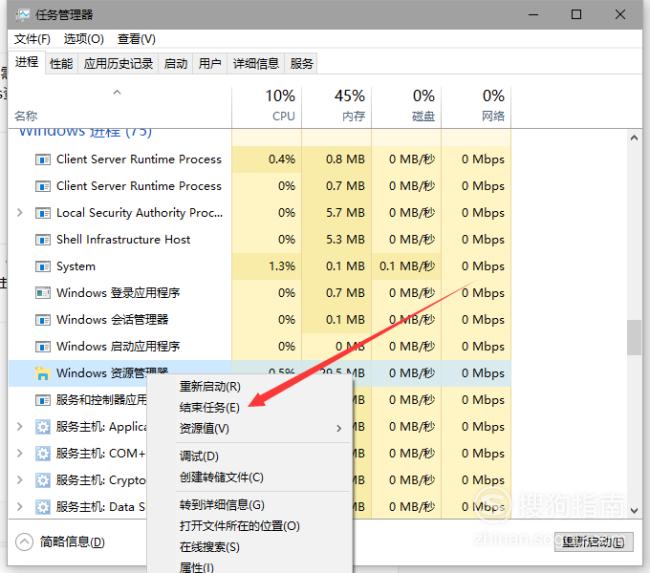
Task: Select the 进程 tab
Action: coord(27,62)
